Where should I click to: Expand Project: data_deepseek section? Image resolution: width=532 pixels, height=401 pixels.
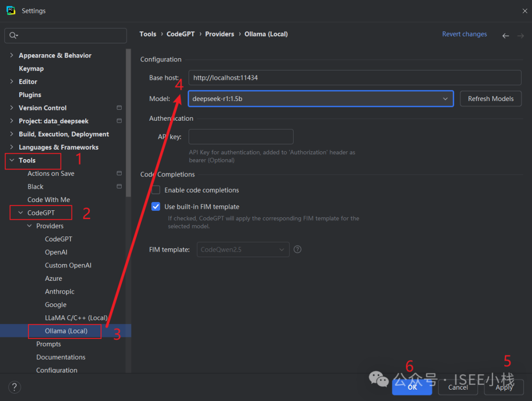[11, 121]
